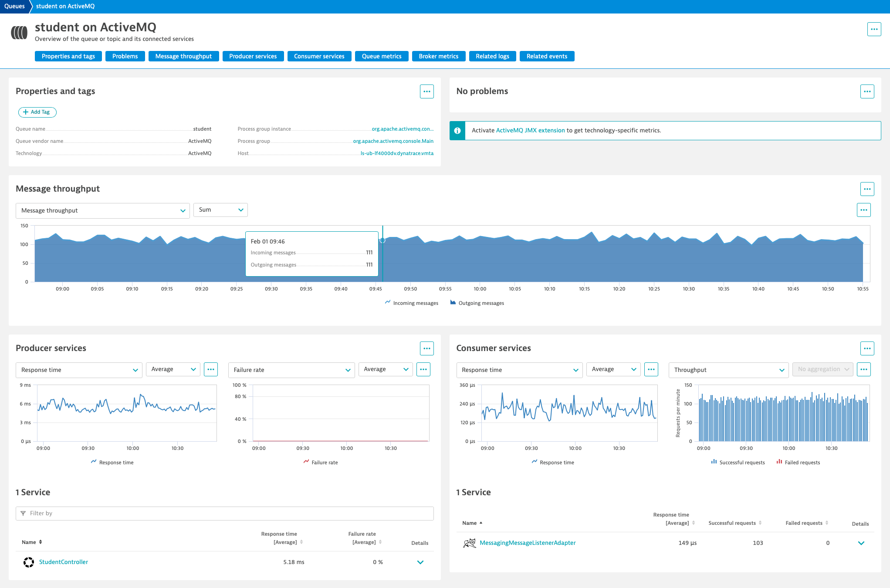This screenshot has width=890, height=588.
Task: Click the Filter by input field
Action: coord(225,514)
